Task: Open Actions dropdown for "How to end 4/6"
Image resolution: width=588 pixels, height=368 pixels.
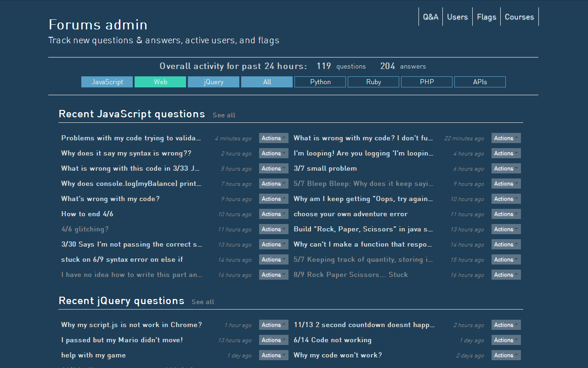Action: (273, 214)
